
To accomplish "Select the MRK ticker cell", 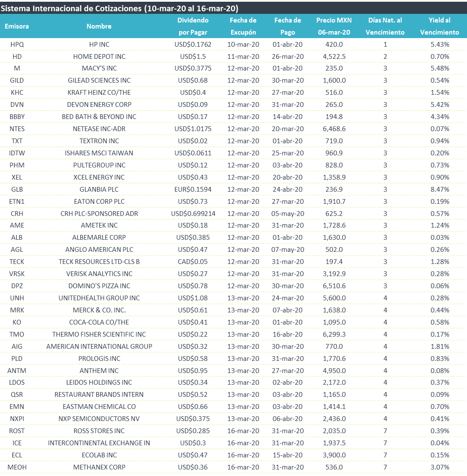I will [x=17, y=310].
